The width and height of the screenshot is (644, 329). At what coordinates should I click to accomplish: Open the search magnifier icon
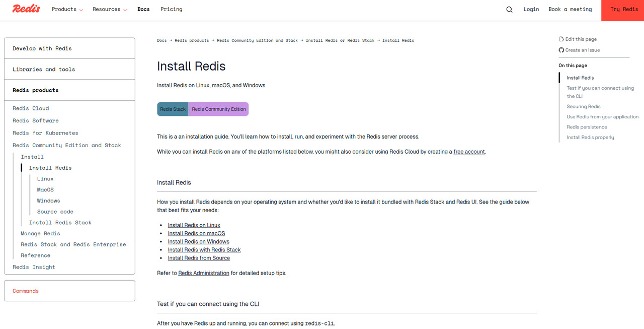click(509, 10)
